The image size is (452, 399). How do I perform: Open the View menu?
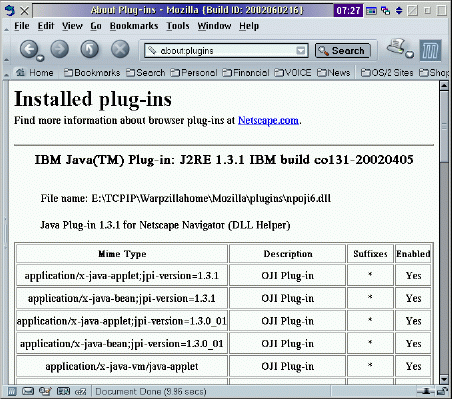click(72, 26)
